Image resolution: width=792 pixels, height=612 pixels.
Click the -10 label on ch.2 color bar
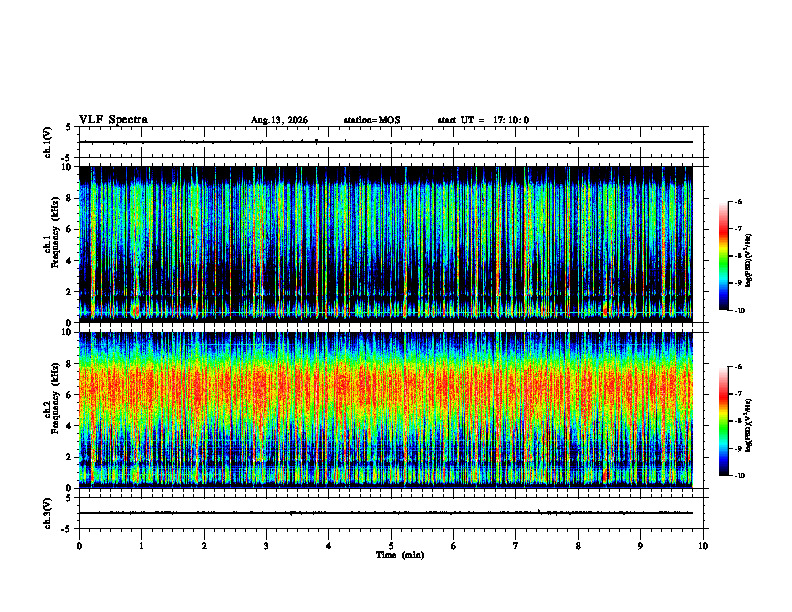(739, 476)
